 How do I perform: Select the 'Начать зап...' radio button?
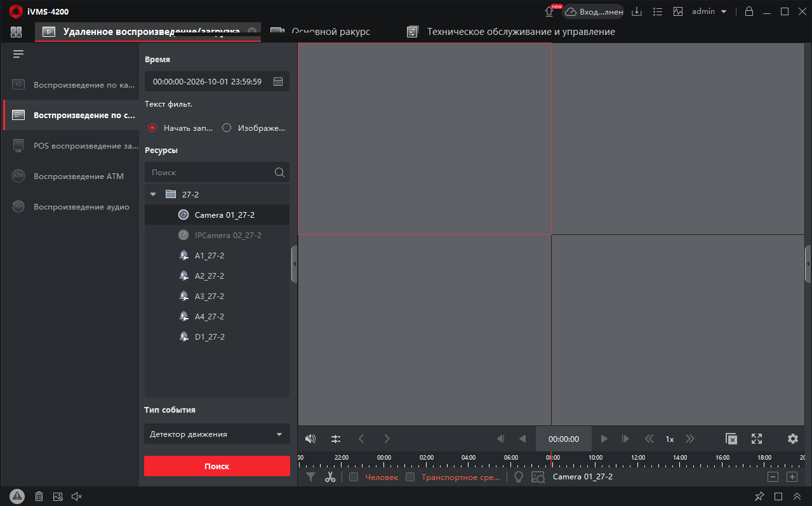point(152,128)
